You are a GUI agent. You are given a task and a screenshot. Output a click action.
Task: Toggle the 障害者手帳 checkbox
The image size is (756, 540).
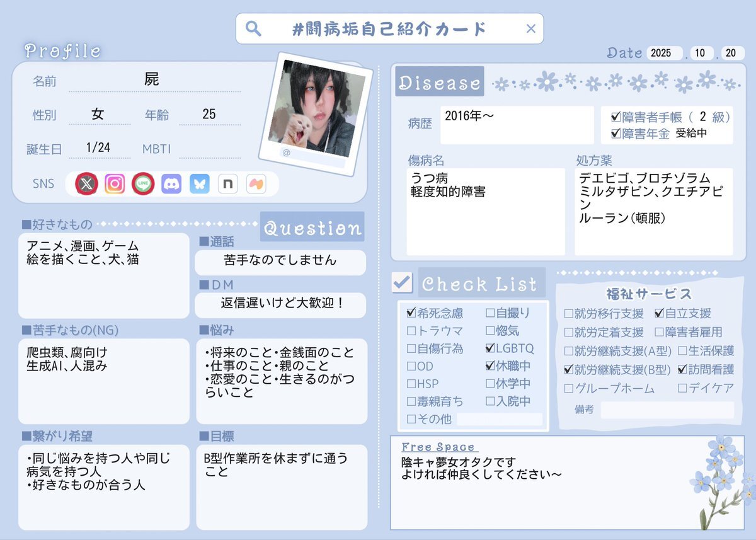click(x=616, y=117)
